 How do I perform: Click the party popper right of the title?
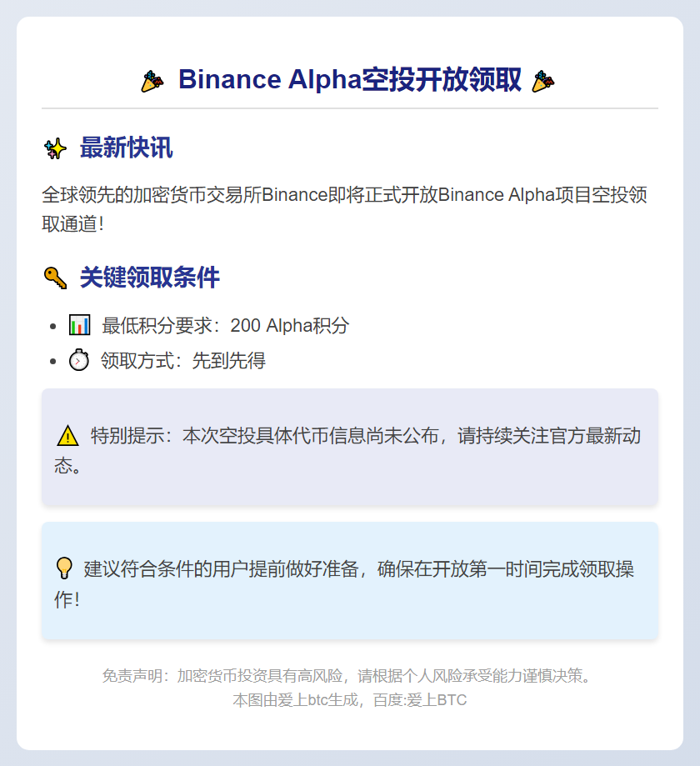pos(543,81)
